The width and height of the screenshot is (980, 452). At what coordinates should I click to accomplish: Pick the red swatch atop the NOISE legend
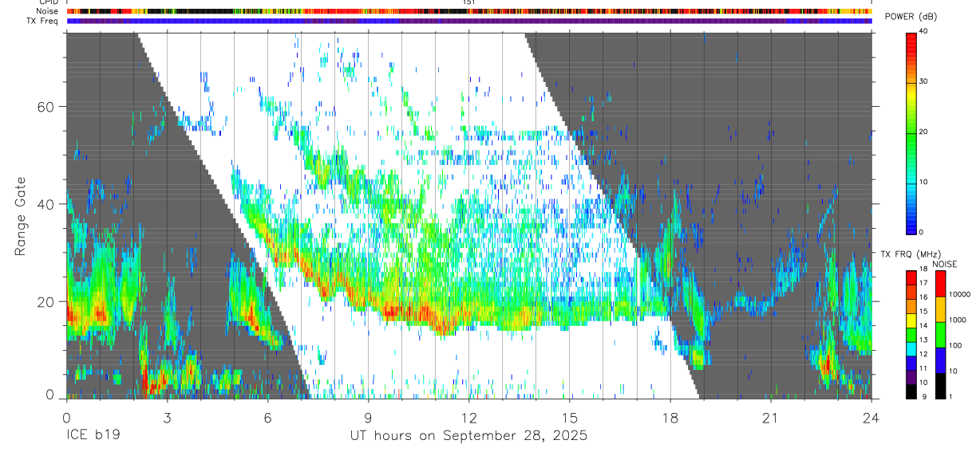pyautogui.click(x=940, y=284)
